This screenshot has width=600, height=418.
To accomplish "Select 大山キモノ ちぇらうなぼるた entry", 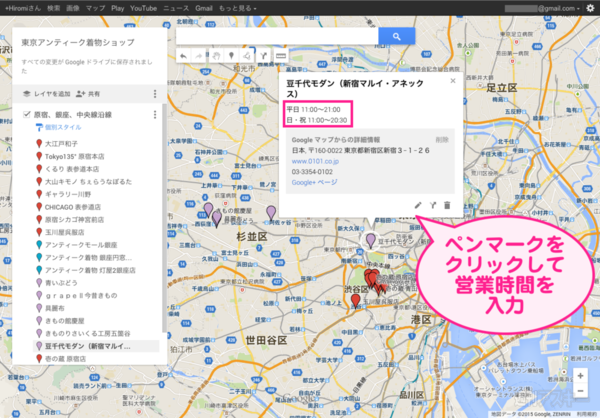I will [88, 182].
